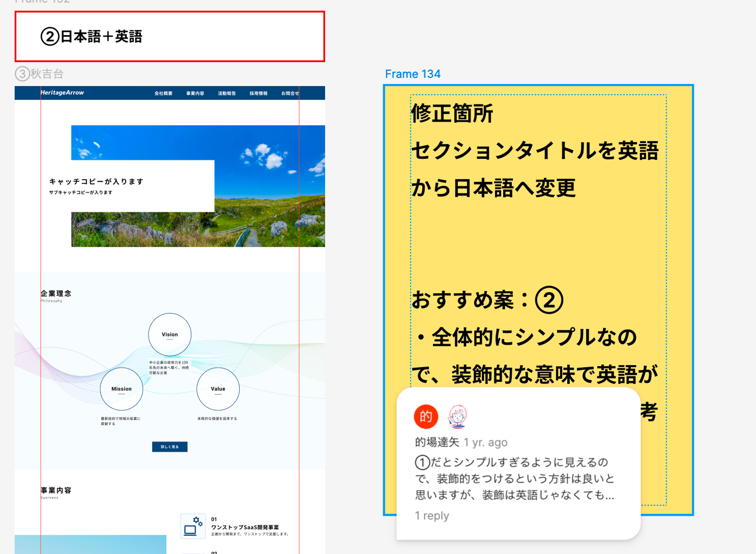
Task: Click the illustrated face avatar in comment
Action: 457,417
